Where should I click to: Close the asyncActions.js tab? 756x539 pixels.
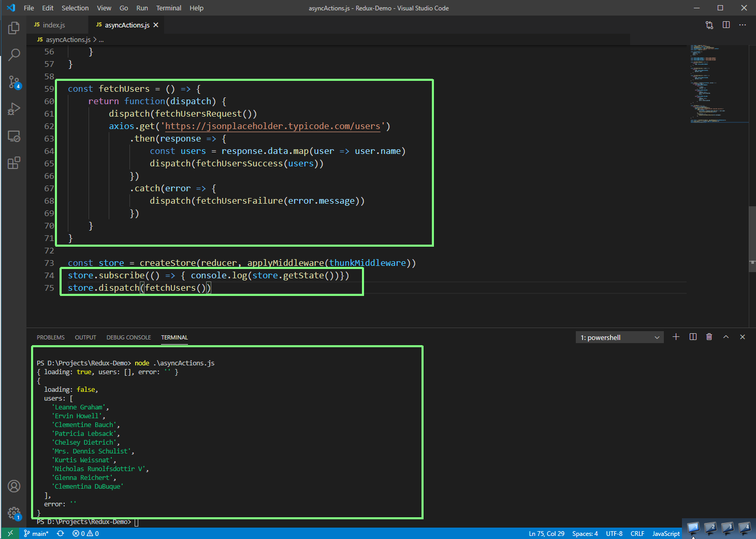[156, 25]
